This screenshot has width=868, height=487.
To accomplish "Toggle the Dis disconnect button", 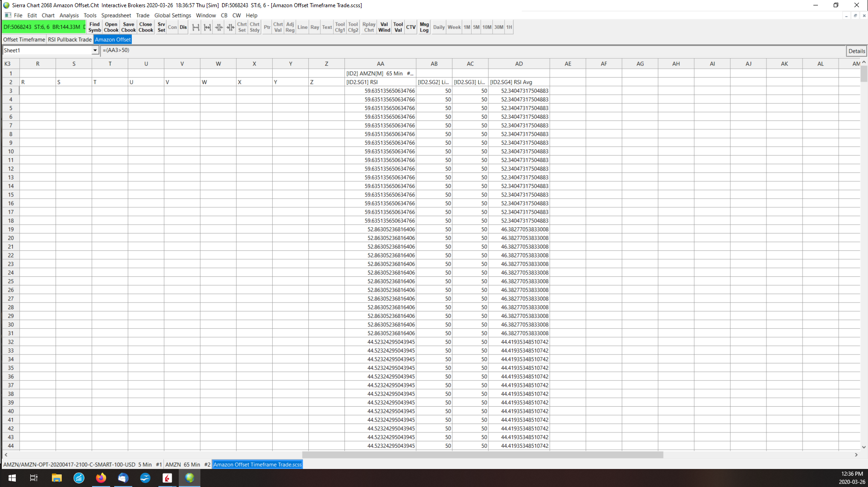I will click(183, 27).
